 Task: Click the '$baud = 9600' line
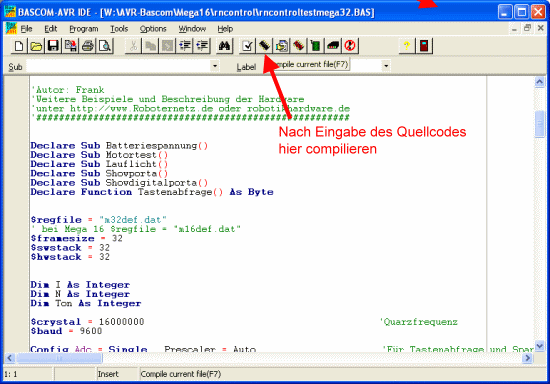[x=66, y=331]
